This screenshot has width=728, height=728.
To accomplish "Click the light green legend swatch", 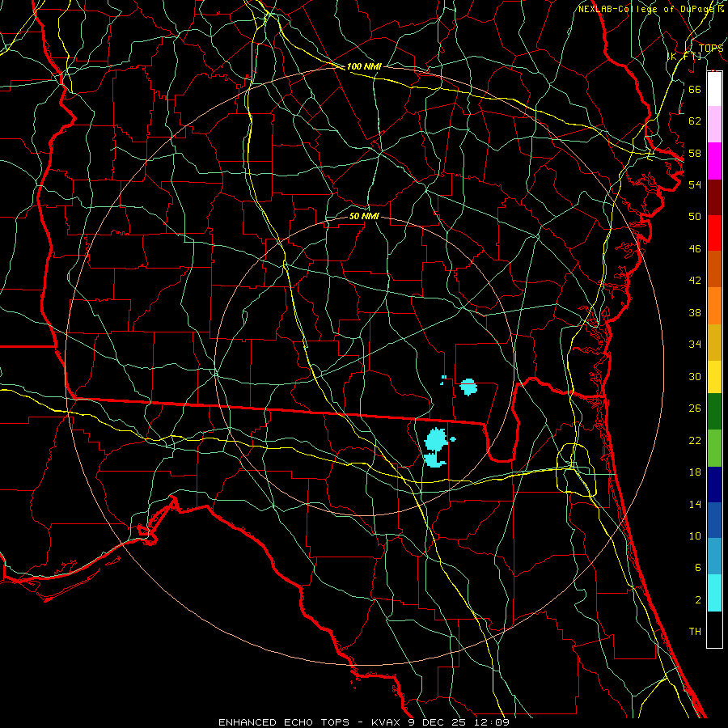I will [714, 448].
